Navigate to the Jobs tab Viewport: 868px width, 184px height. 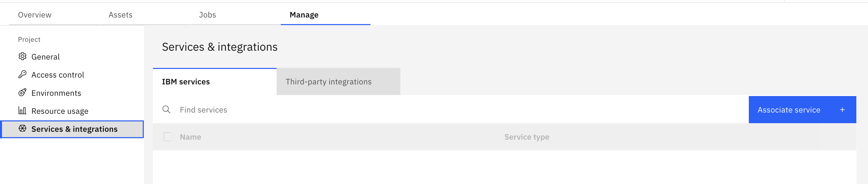[x=208, y=14]
